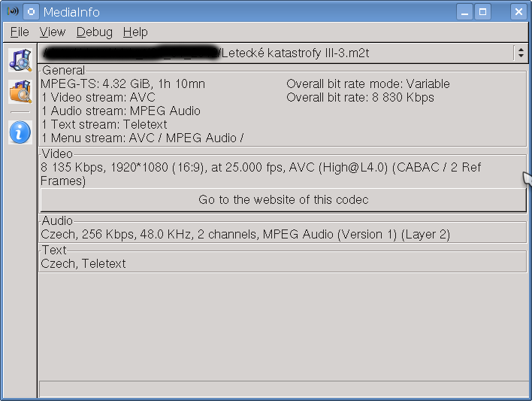This screenshot has height=401, width=532.
Task: Open the View menu
Action: coord(53,32)
